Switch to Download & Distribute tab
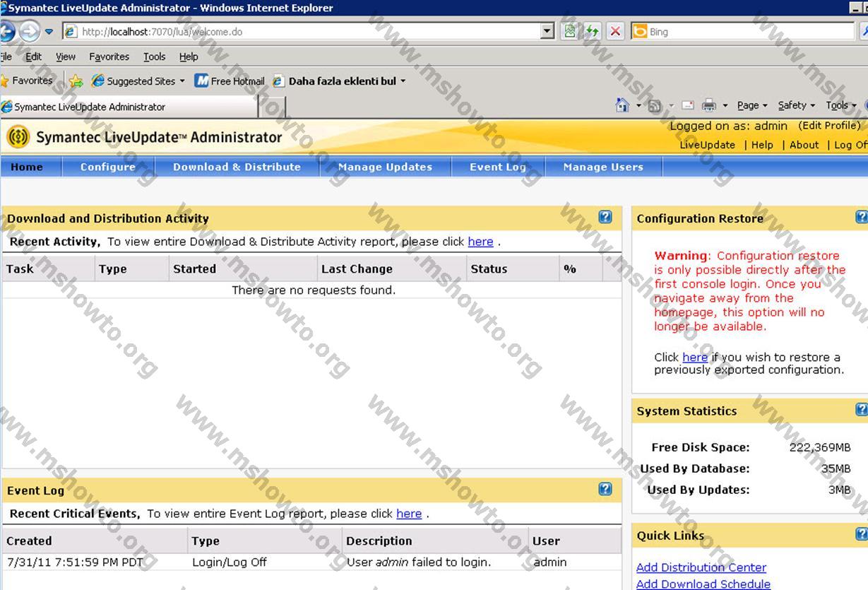 (237, 167)
